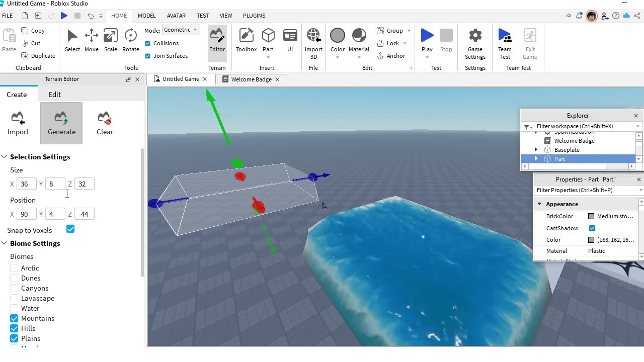Open the Color picker tool
The image size is (644, 362).
(338, 40)
